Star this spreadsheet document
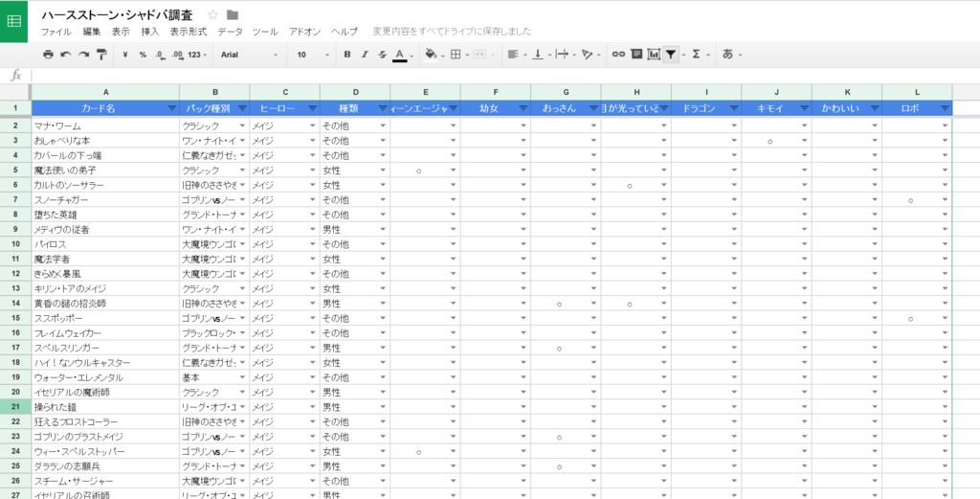 212,15
